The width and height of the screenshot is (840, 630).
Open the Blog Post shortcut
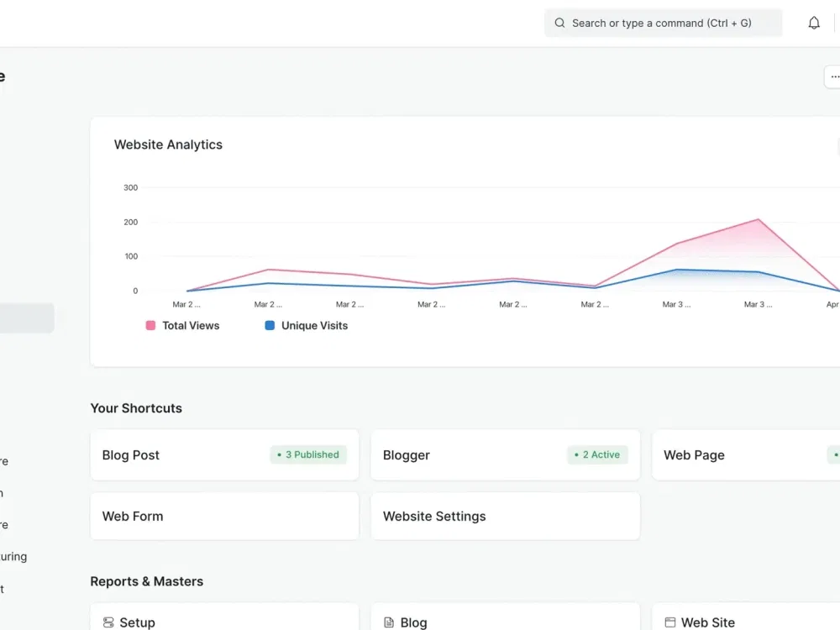(x=224, y=454)
